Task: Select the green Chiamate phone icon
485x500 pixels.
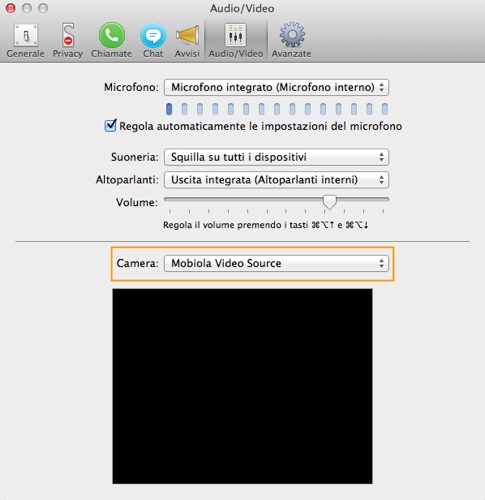Action: click(112, 35)
